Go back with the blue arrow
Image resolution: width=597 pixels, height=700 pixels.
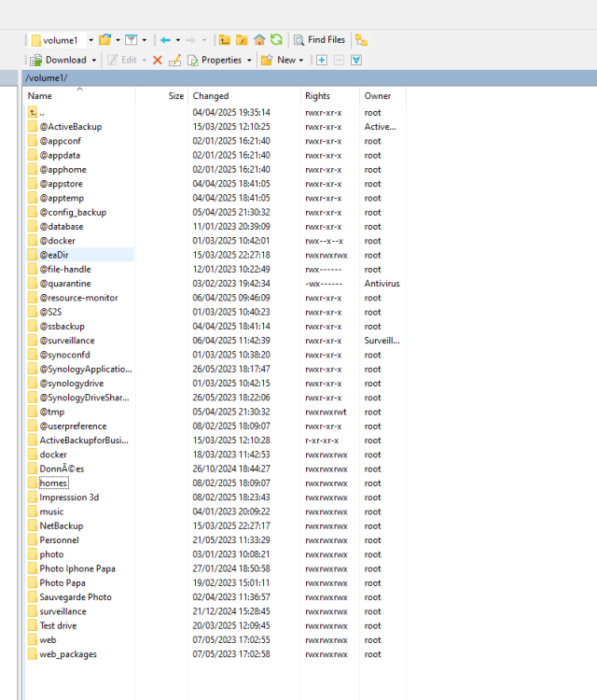(165, 40)
